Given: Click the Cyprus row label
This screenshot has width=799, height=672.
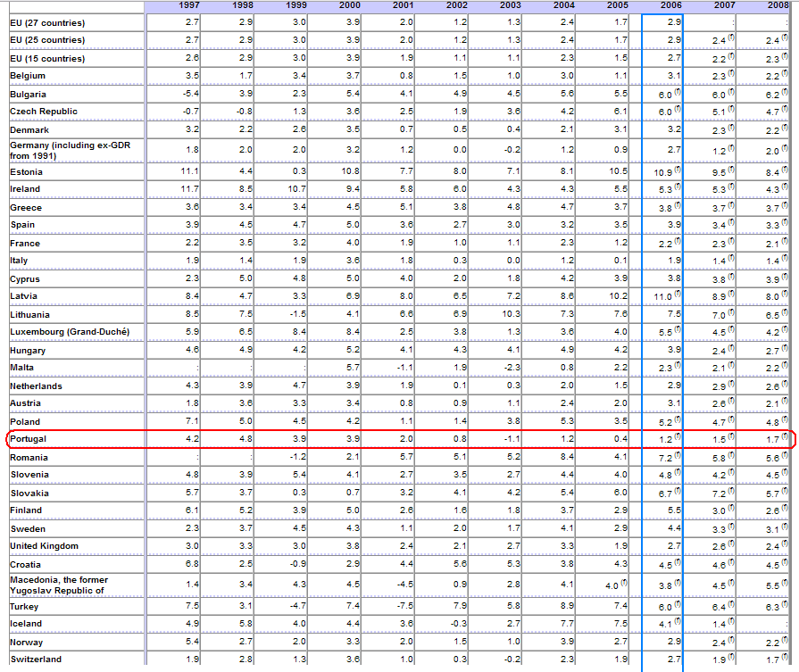Looking at the screenshot, I should 25,279.
